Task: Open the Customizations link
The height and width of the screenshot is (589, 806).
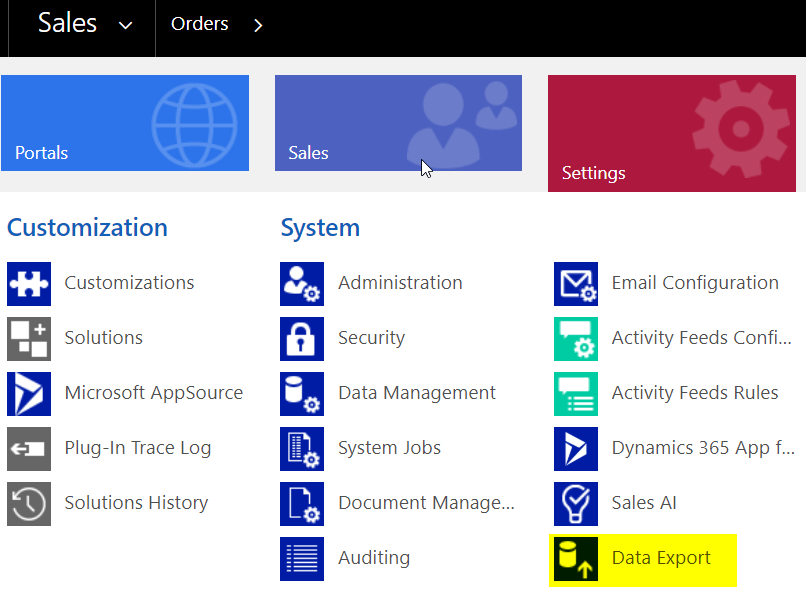Action: coord(129,283)
